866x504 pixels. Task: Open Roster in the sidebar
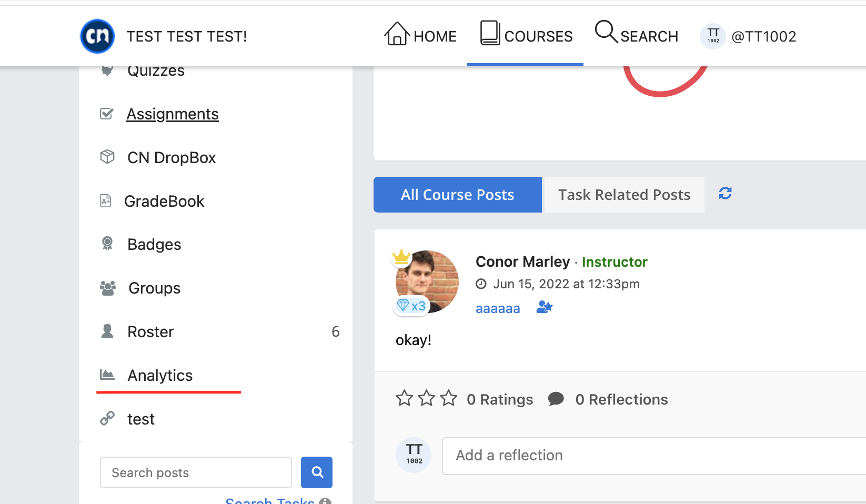click(150, 332)
